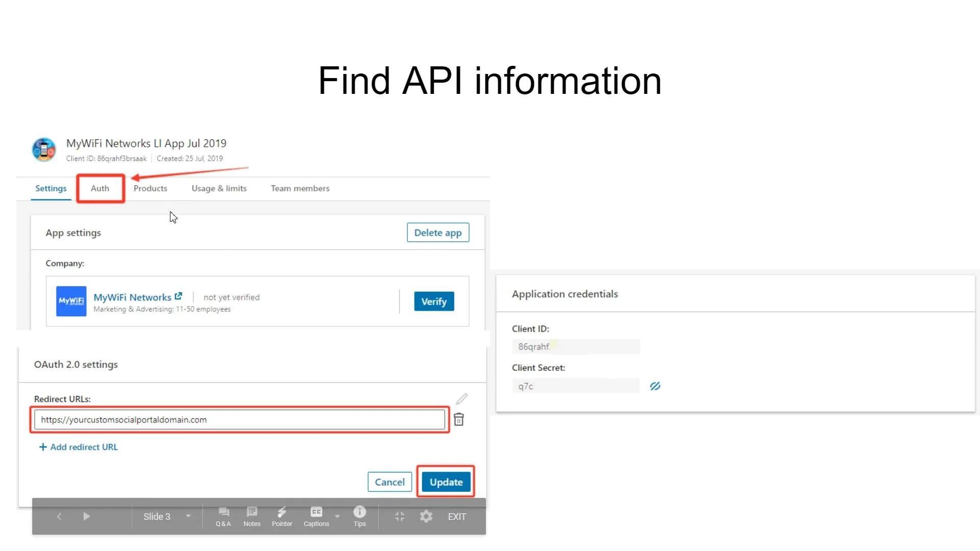Viewport: 980px width, 551px height.
Task: Play the slideshow with the play button
Action: pos(86,516)
